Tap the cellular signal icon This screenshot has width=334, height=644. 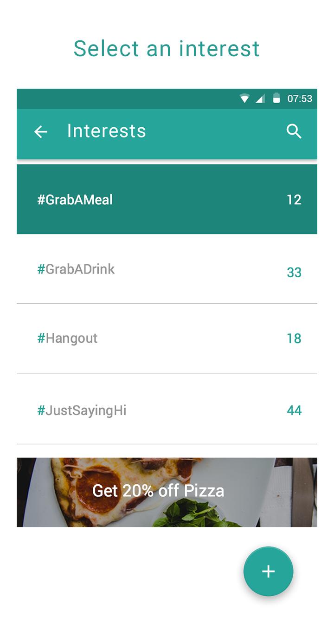point(260,98)
